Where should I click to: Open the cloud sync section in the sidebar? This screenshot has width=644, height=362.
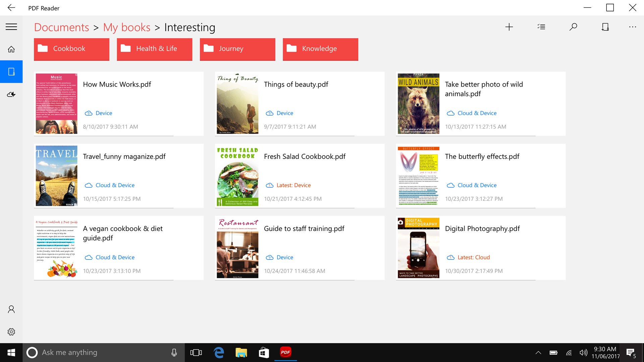tap(11, 94)
